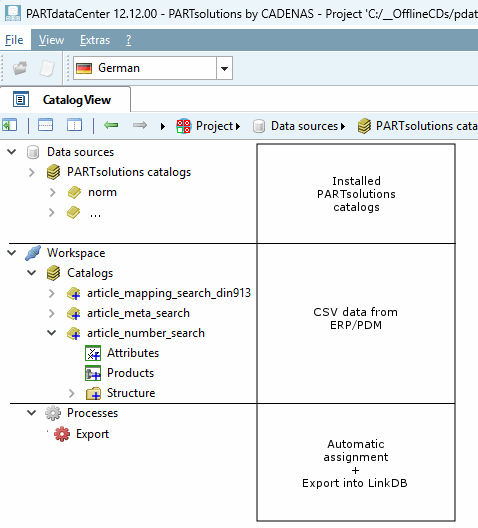
Task: Select the Processes tree item
Action: 93,413
